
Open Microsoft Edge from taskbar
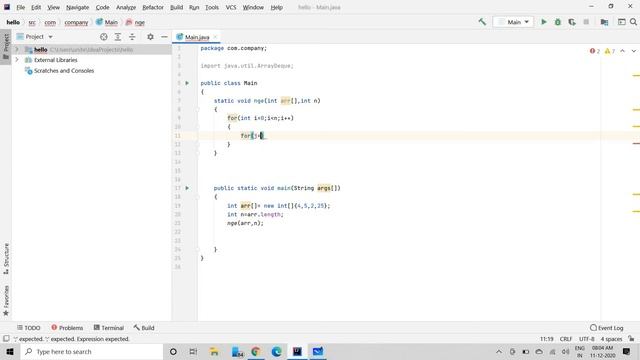[x=276, y=351]
